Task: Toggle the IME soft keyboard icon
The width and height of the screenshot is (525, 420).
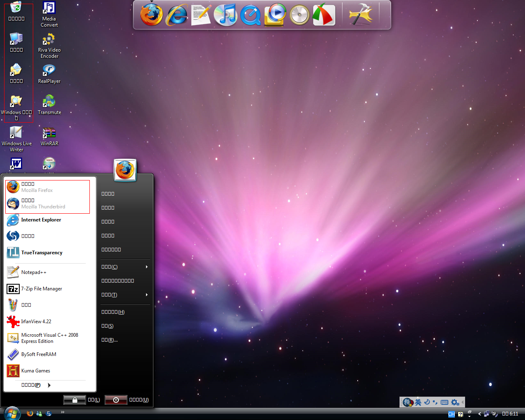Action: [x=444, y=402]
